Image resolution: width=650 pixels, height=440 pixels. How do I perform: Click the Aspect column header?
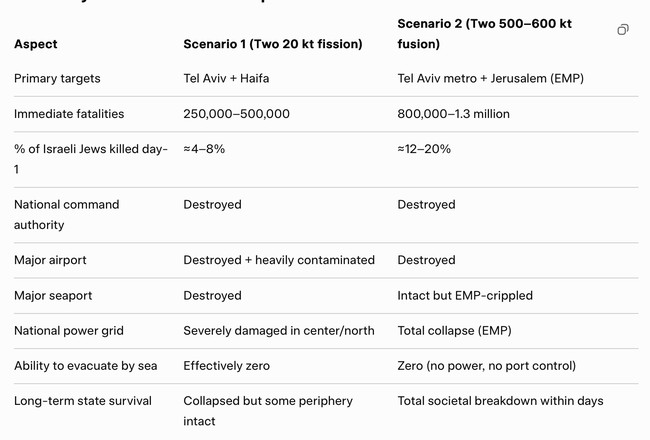(36, 44)
